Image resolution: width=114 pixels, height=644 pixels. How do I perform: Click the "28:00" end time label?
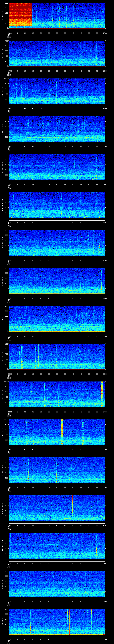(105, 450)
